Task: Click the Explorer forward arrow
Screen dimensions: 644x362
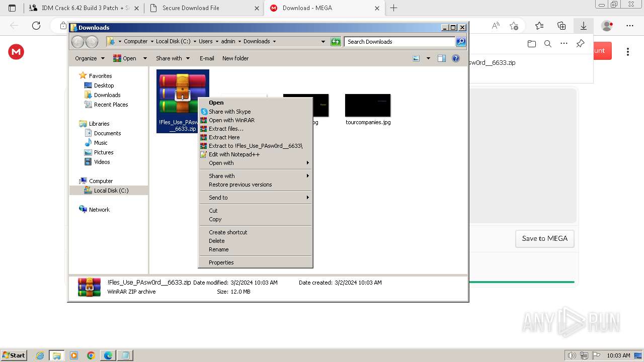Action: [x=92, y=42]
